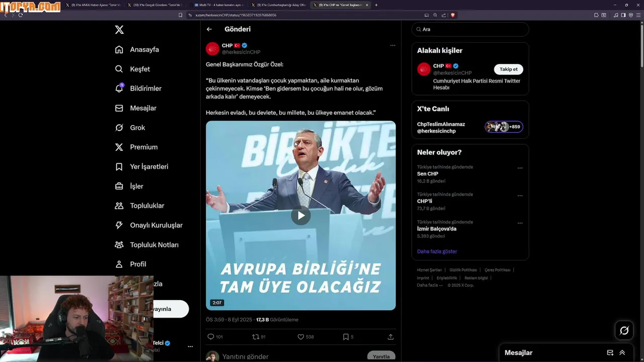644x362 pixels.
Task: Click the Brave Shields lion icon
Action: click(452, 15)
